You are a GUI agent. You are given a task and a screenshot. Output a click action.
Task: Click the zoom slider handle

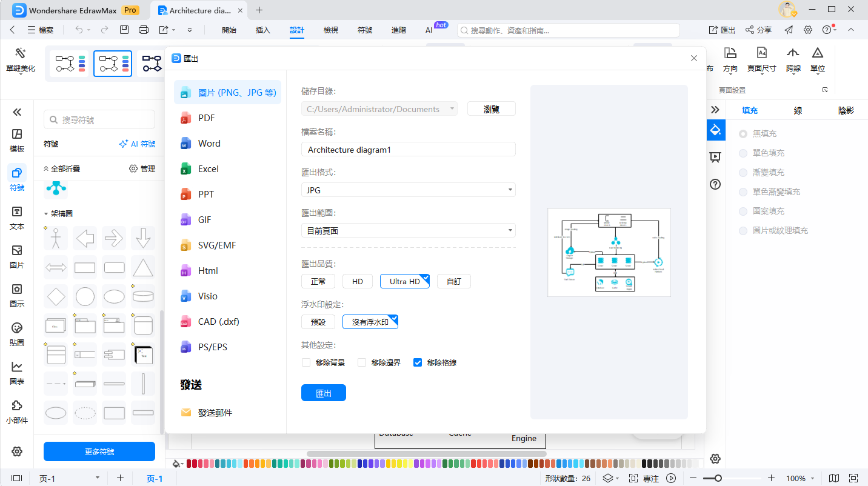tap(718, 478)
